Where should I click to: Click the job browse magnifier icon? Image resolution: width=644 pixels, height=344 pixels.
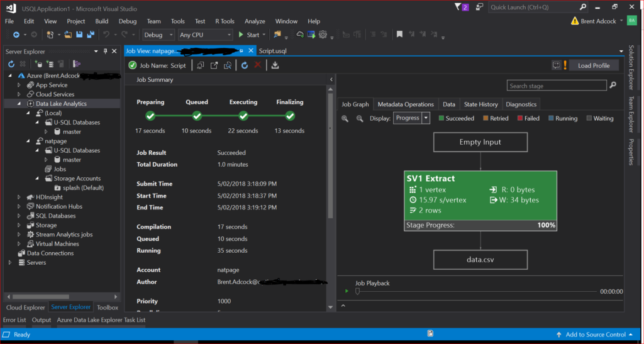coord(228,65)
